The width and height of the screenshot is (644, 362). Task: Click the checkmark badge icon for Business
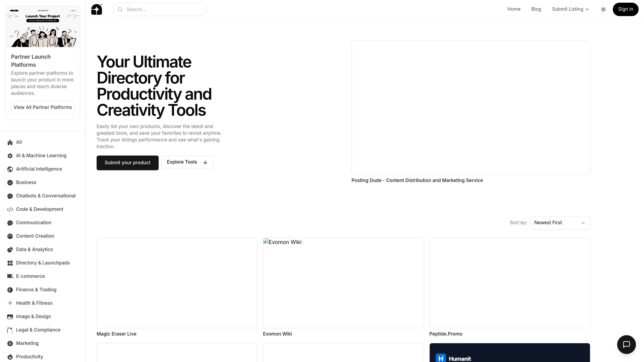click(x=10, y=183)
